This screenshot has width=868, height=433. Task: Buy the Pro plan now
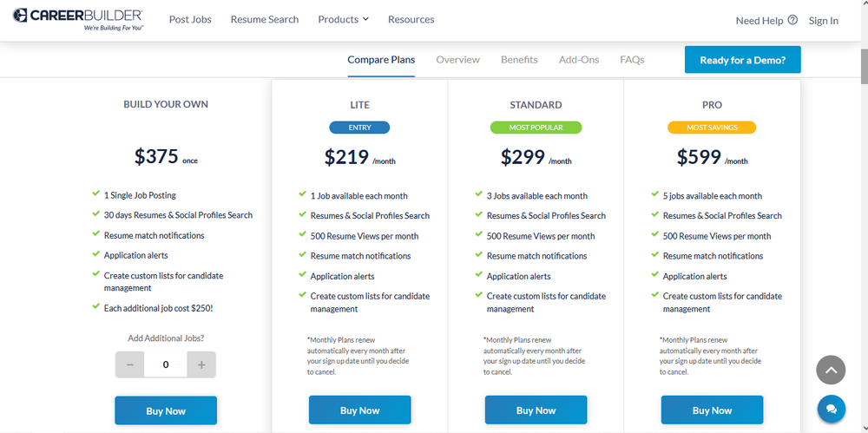tap(712, 410)
